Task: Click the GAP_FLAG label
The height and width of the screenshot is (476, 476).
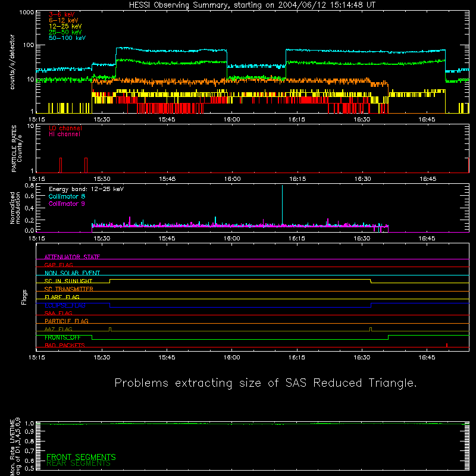Action: click(x=58, y=265)
